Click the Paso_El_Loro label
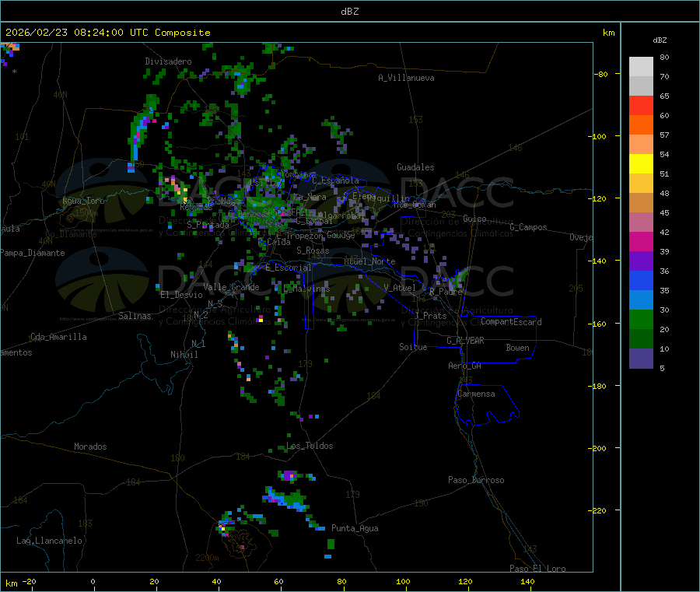This screenshot has width=700, height=592. coord(538,569)
